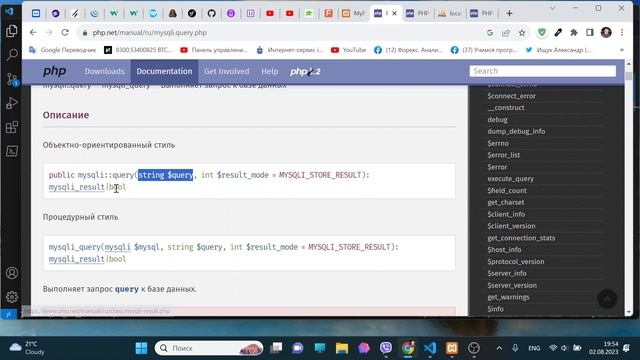Open Chrome side panel icon
Image resolution: width=640 pixels, height=360 pixels.
pos(590,33)
